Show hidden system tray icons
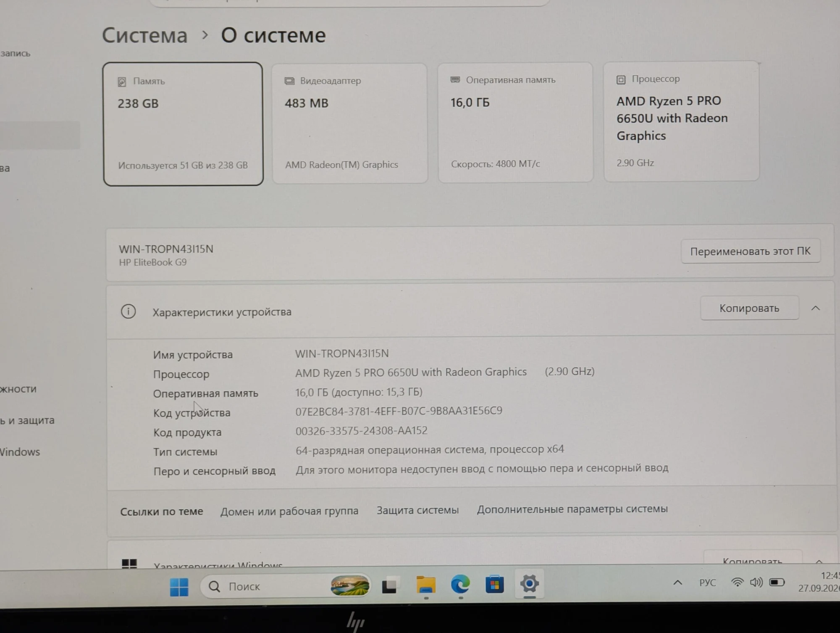 (x=677, y=583)
